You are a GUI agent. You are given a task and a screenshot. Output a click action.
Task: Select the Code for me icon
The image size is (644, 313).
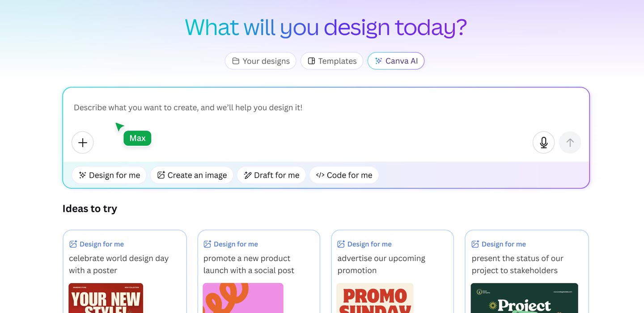pos(321,175)
